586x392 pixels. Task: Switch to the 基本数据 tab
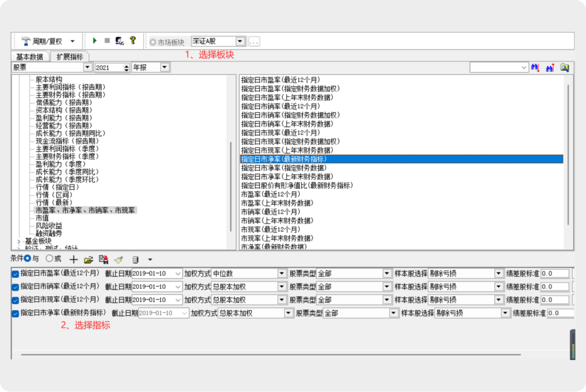(29, 57)
